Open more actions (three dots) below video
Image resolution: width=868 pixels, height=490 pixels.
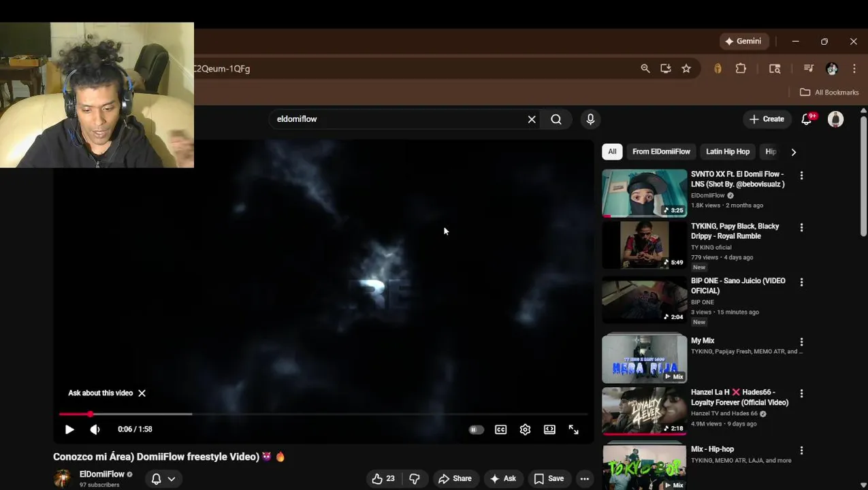click(584, 479)
